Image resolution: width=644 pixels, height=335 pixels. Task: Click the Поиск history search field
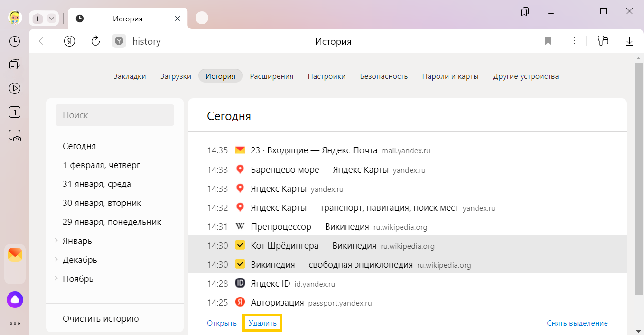115,115
